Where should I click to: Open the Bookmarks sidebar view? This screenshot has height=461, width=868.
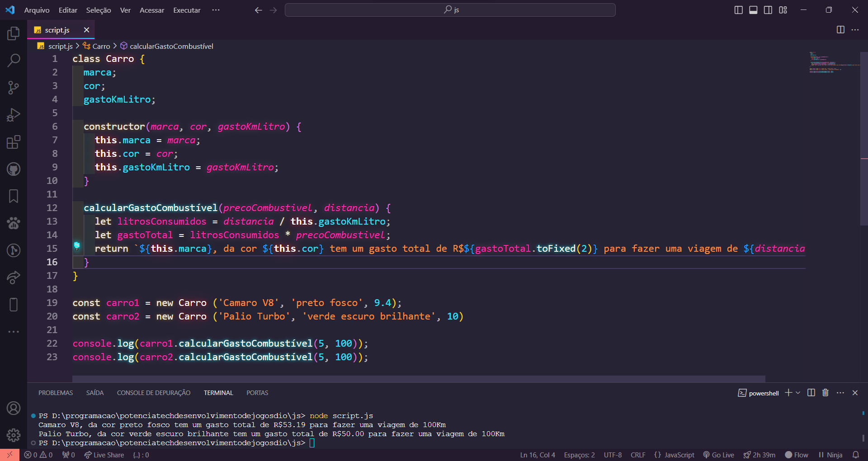14,196
